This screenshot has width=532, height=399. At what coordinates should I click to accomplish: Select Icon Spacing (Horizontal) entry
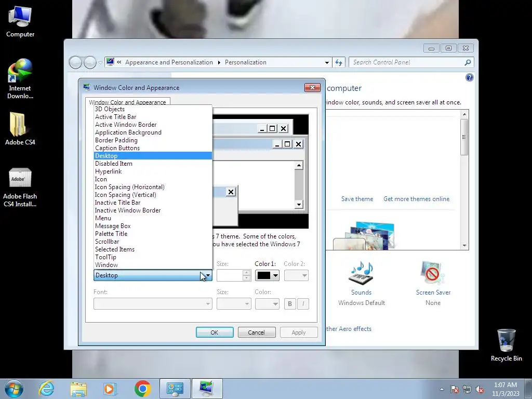153,187
